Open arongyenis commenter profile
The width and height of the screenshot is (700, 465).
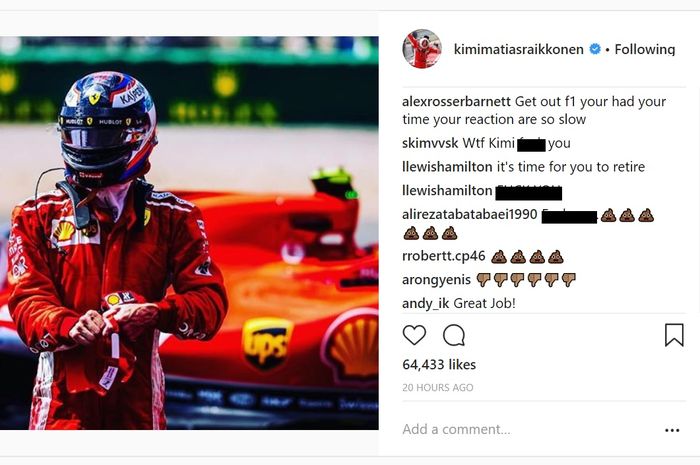click(x=436, y=280)
